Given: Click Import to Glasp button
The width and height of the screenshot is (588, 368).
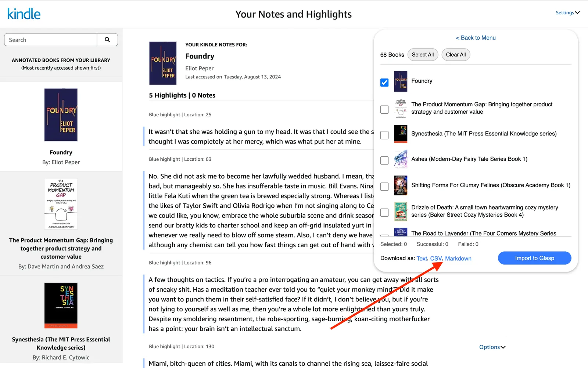Looking at the screenshot, I should click(534, 258).
